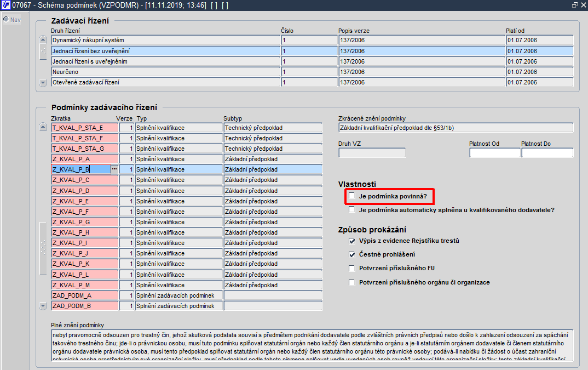Click the scroll-up arrow of Podmínky list
This screenshot has height=370, width=588.
(x=43, y=127)
